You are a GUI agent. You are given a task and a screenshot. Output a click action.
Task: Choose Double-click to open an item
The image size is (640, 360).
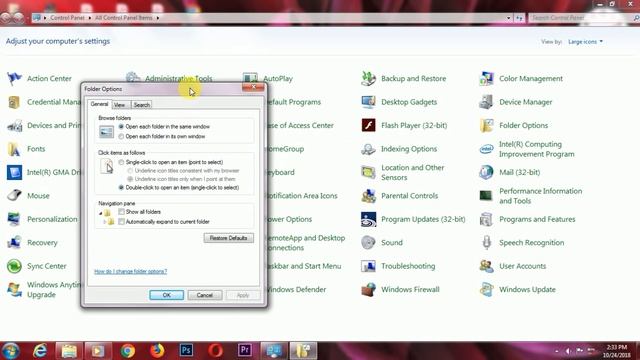tap(121, 188)
